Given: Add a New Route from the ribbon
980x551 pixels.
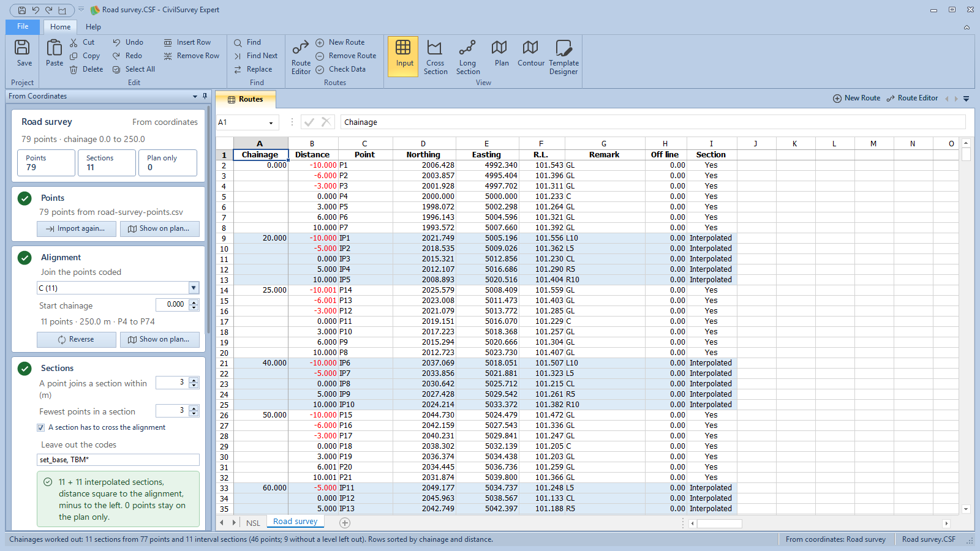Looking at the screenshot, I should (x=341, y=42).
